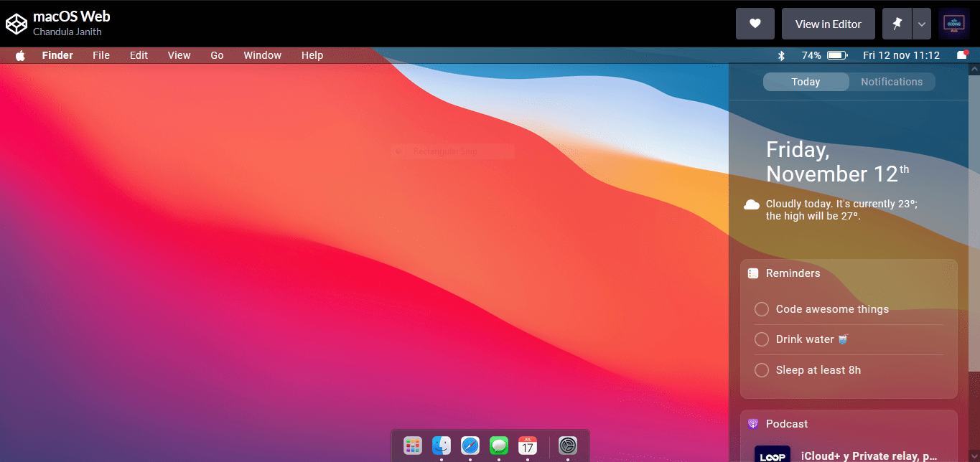This screenshot has width=980, height=462.
Task: Open Calendar from the dock
Action: [528, 445]
